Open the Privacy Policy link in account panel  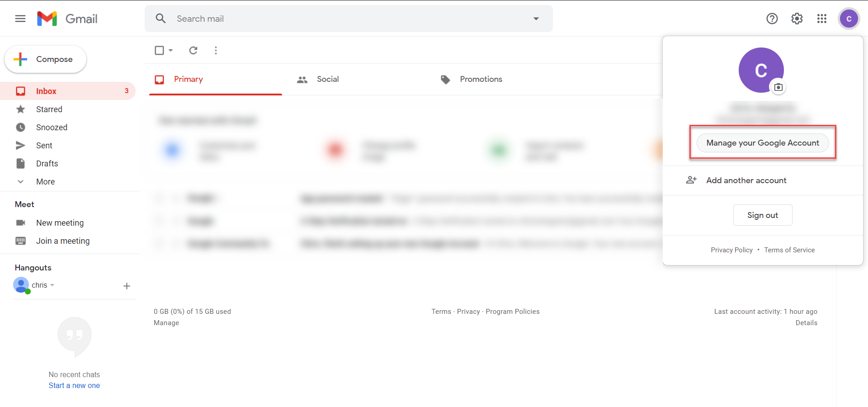point(731,250)
